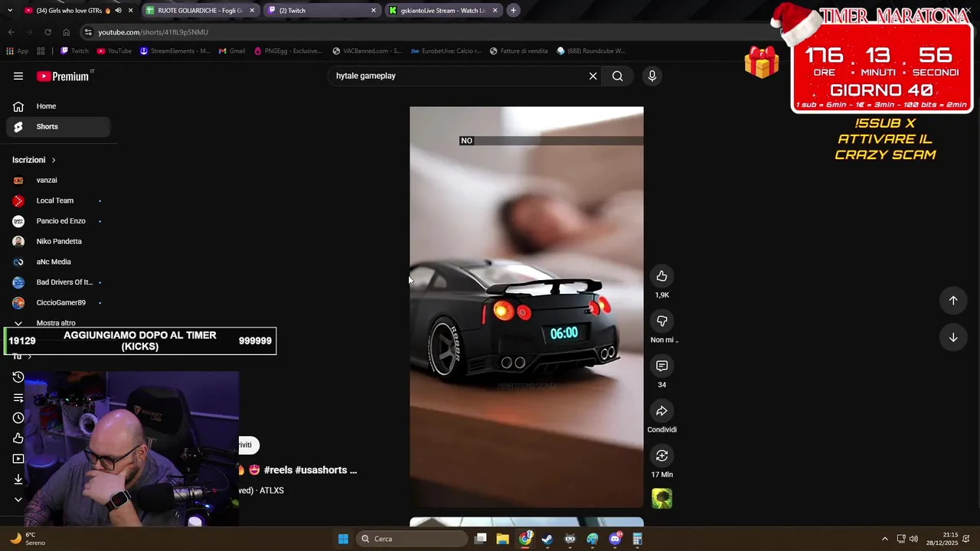
Task: Clear the search box with the X
Action: point(593,76)
